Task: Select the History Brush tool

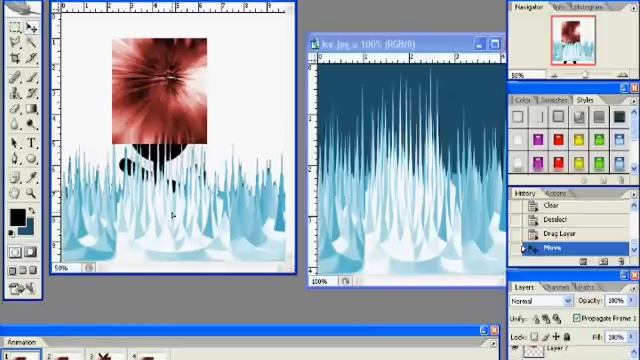Action: coord(31,93)
